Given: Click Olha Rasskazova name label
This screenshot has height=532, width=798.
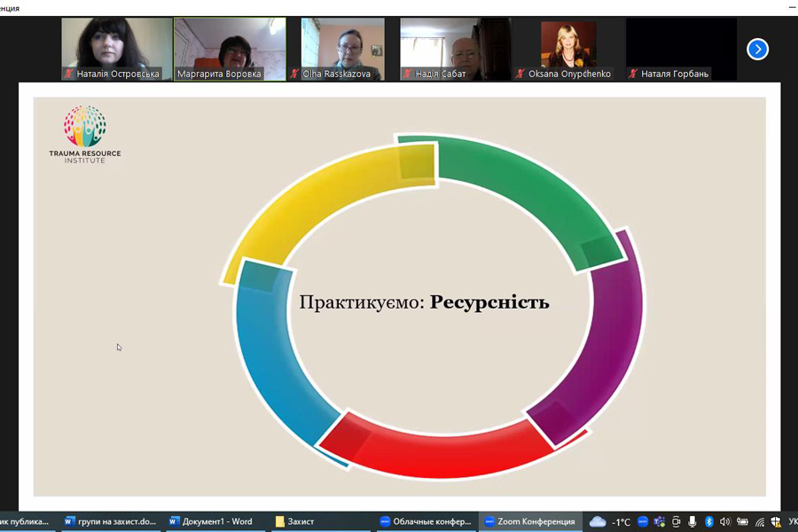Looking at the screenshot, I should click(336, 74).
